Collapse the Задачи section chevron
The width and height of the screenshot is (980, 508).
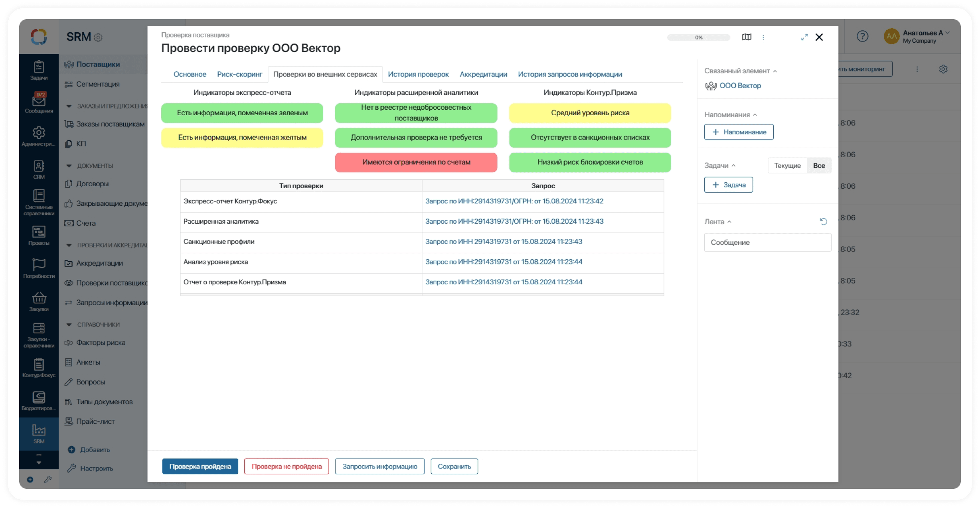coord(733,165)
